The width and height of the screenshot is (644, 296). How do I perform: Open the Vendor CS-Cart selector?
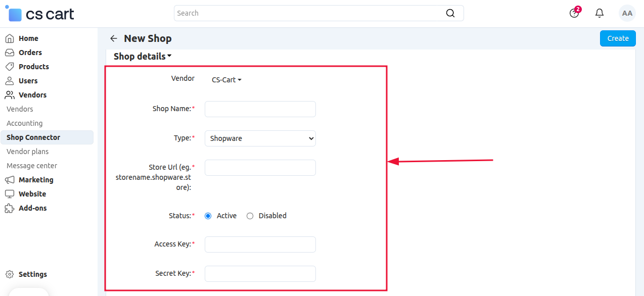[226, 79]
